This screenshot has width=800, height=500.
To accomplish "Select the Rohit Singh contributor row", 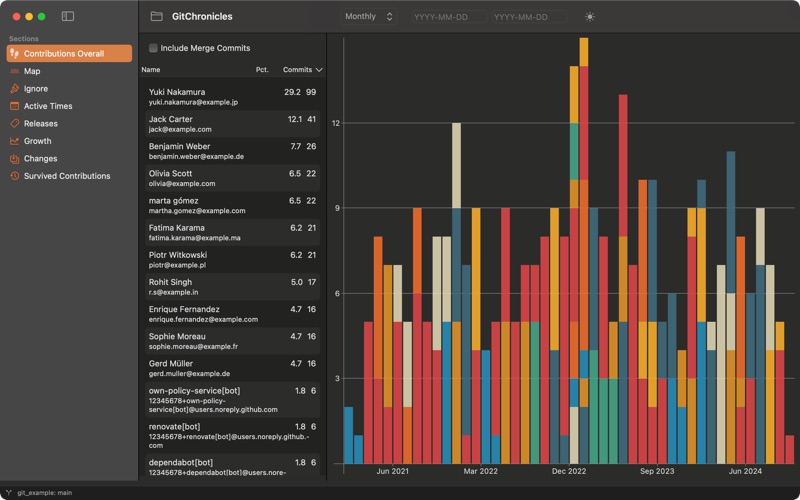I will pyautogui.click(x=232, y=287).
